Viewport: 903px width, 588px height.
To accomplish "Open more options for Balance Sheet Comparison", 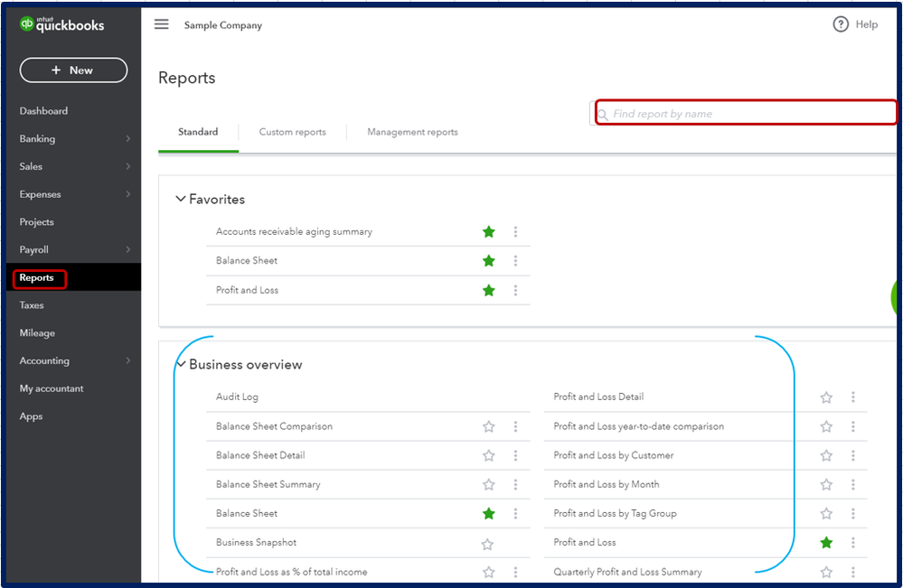I will (515, 426).
